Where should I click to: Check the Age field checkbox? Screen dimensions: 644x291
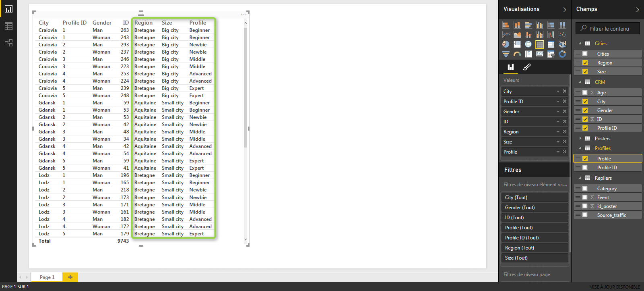pos(585,93)
